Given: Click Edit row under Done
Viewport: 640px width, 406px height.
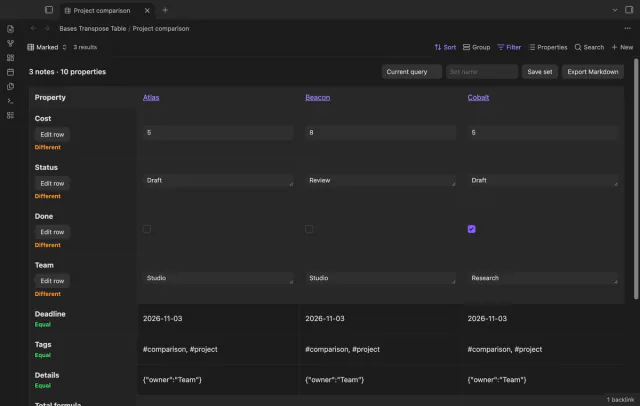Looking at the screenshot, I should [x=52, y=232].
